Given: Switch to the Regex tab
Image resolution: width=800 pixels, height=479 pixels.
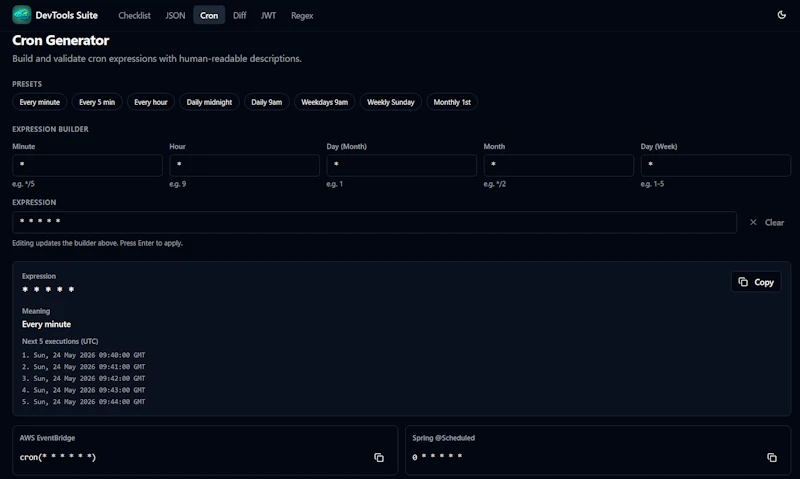Looking at the screenshot, I should click(x=302, y=15).
